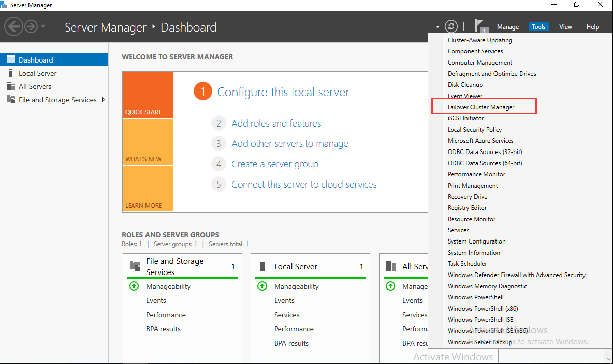This screenshot has width=613, height=364.
Task: Select the Dashboard icon in sidebar
Action: coord(11,60)
